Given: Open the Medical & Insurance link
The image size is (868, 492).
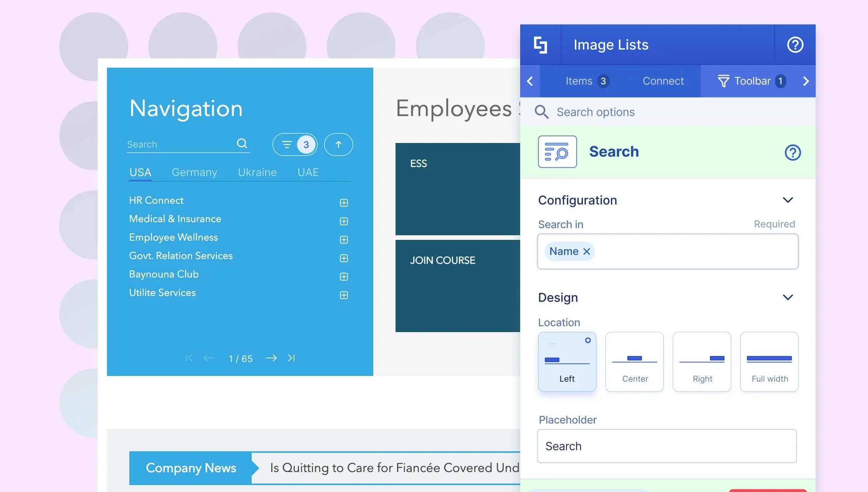Looking at the screenshot, I should click(175, 219).
